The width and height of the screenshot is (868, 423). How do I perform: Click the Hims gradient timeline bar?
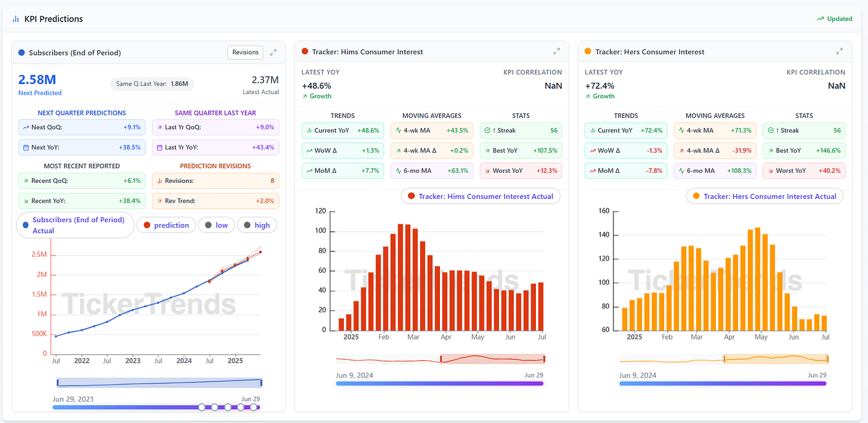click(x=440, y=384)
